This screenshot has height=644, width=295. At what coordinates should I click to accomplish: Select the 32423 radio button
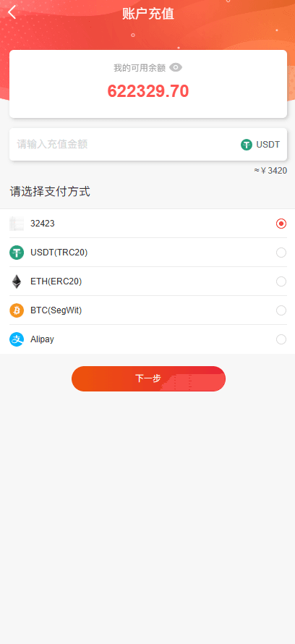(x=281, y=224)
